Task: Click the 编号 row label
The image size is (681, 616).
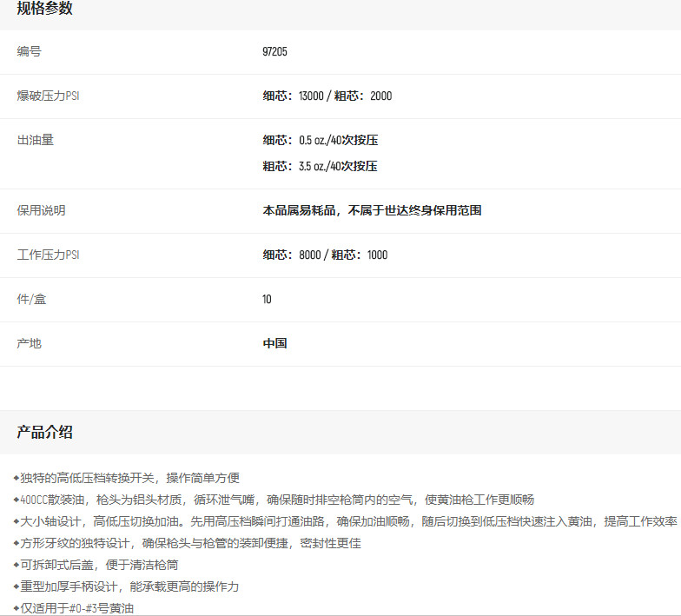Action: [29, 52]
